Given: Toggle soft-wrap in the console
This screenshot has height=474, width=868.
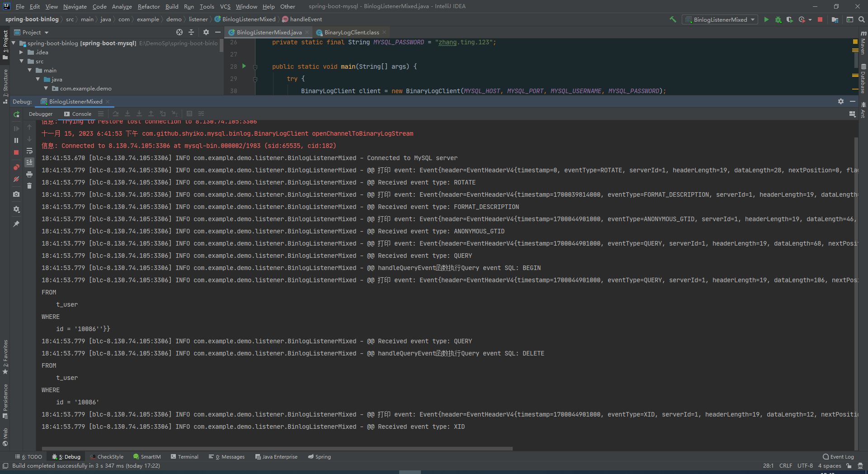Looking at the screenshot, I should 29,151.
